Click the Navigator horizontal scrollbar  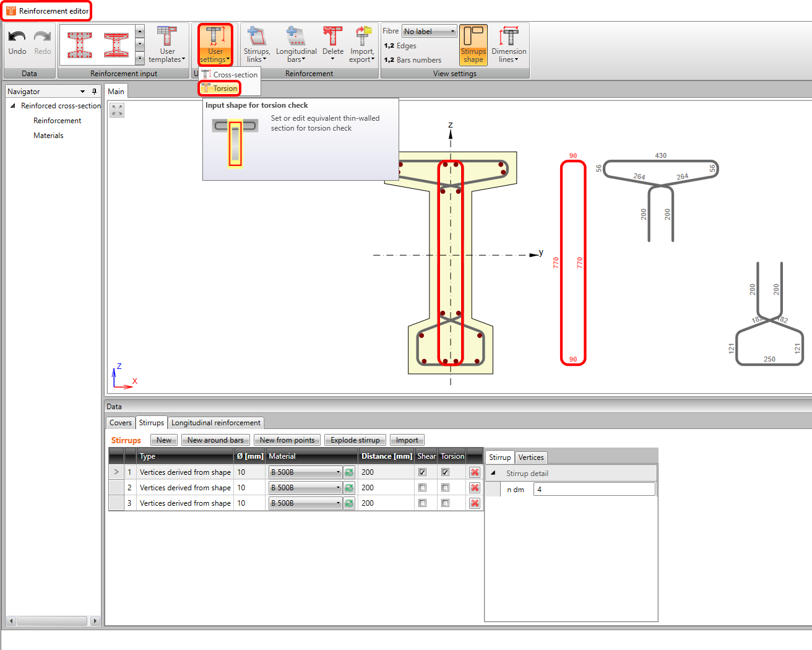pos(52,620)
